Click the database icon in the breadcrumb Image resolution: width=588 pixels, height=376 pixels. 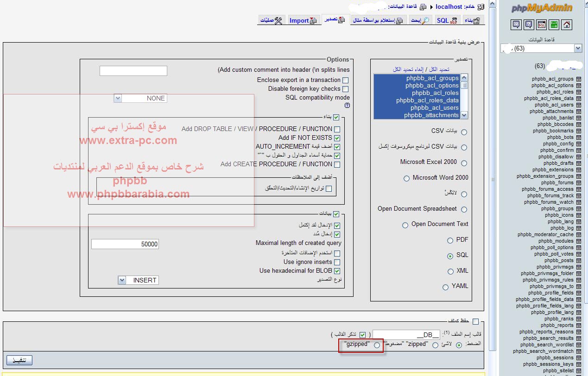tap(422, 7)
